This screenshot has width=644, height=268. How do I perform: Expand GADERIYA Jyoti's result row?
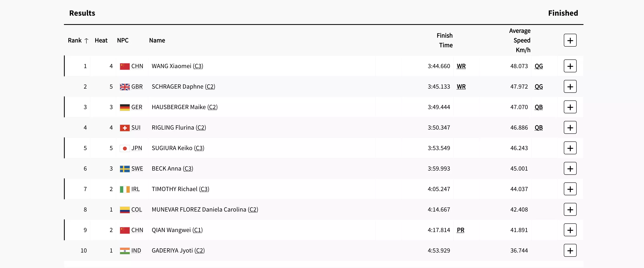point(570,251)
